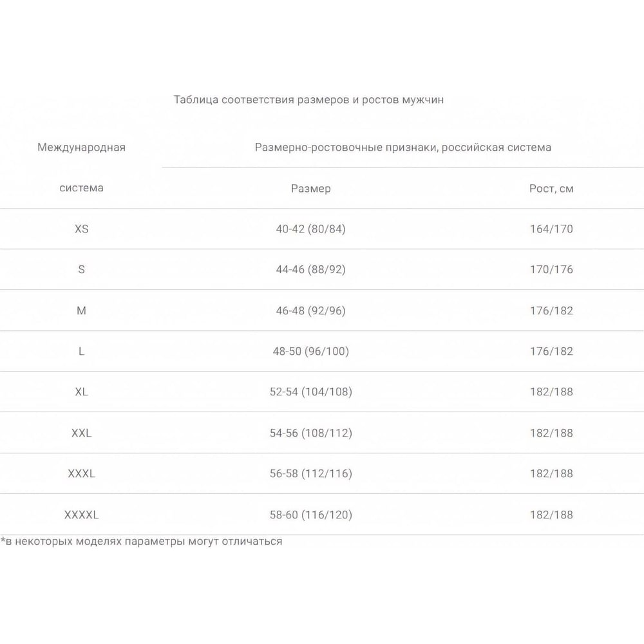Click the footnote about model parameters
This screenshot has height=644, width=644.
pyautogui.click(x=141, y=542)
